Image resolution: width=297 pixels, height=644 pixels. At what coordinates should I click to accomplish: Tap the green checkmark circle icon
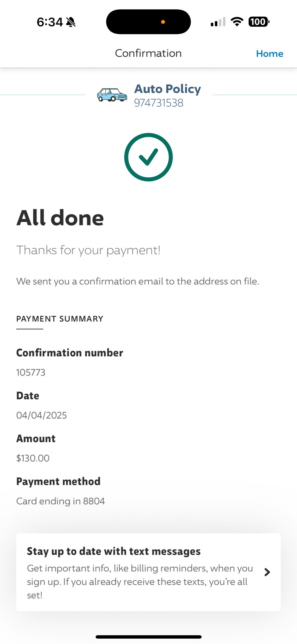pyautogui.click(x=148, y=157)
